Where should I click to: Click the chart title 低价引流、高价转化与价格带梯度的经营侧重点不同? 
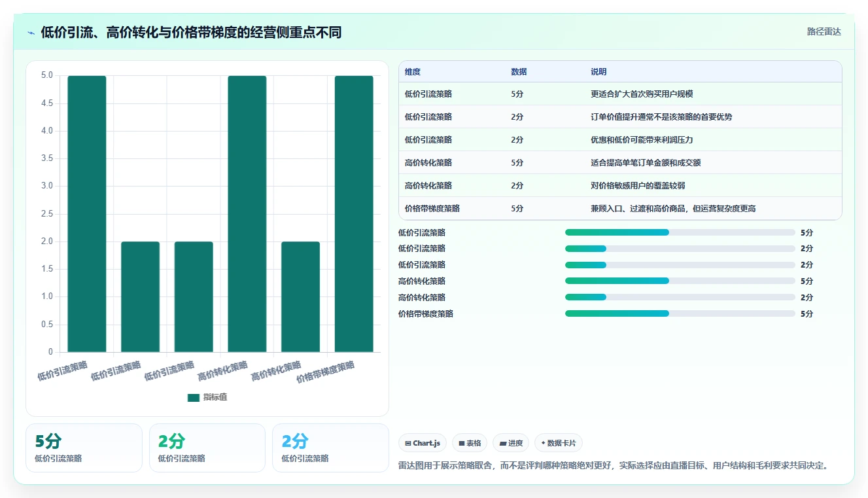pyautogui.click(x=191, y=32)
